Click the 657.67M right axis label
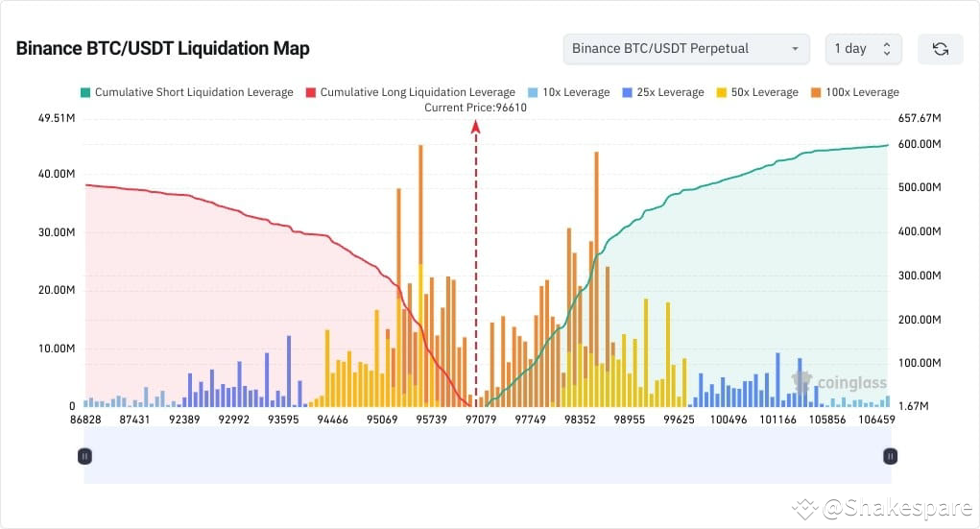The width and height of the screenshot is (980, 529). click(x=920, y=118)
